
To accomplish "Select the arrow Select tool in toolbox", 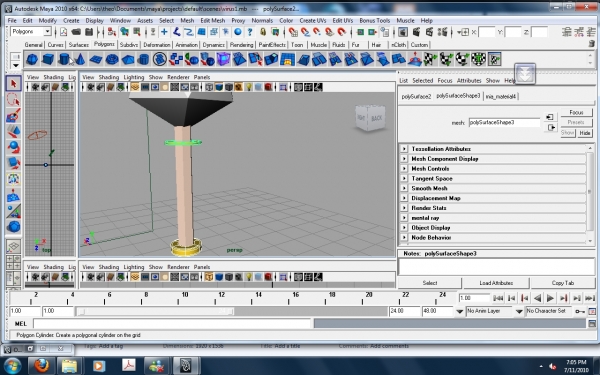I will tap(14, 83).
